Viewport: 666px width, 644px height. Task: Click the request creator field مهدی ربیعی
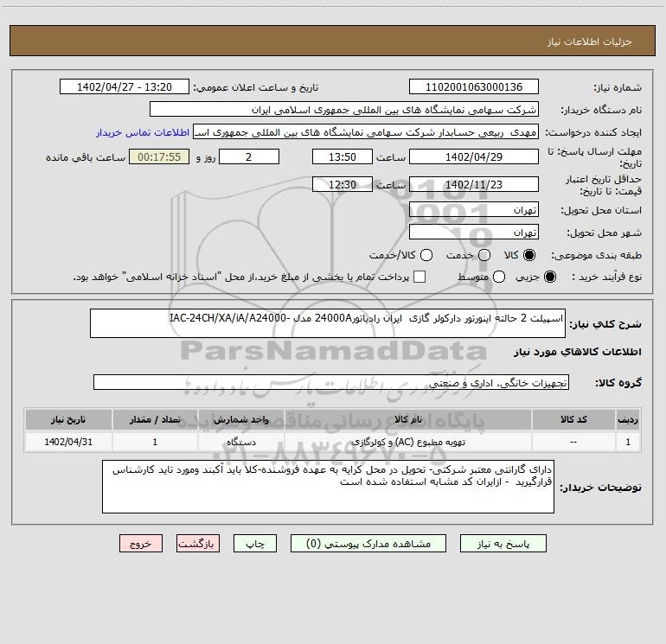366,132
